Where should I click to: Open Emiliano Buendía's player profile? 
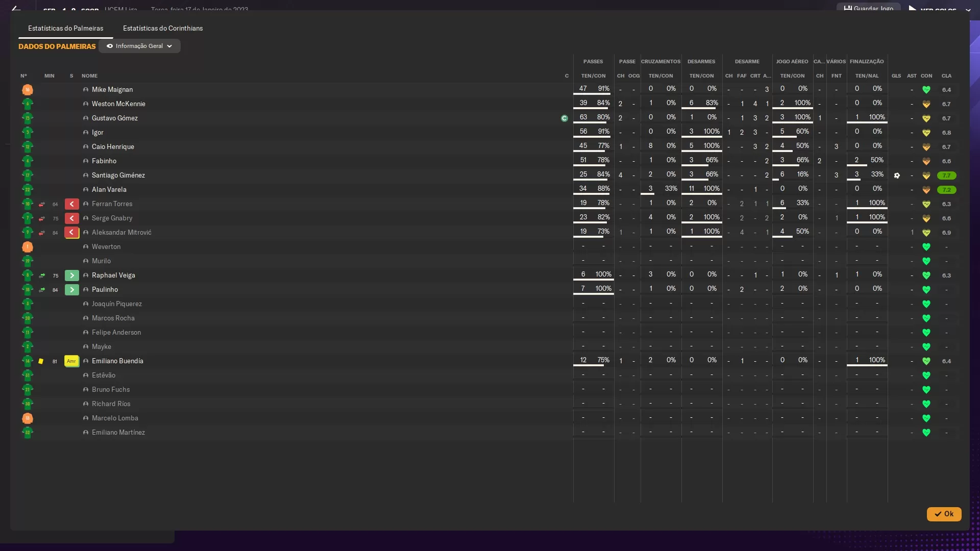click(117, 361)
